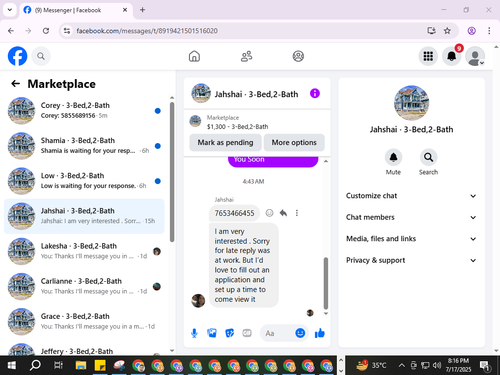Open Chrome profile icon
The height and width of the screenshot is (375, 500).
(x=471, y=31)
